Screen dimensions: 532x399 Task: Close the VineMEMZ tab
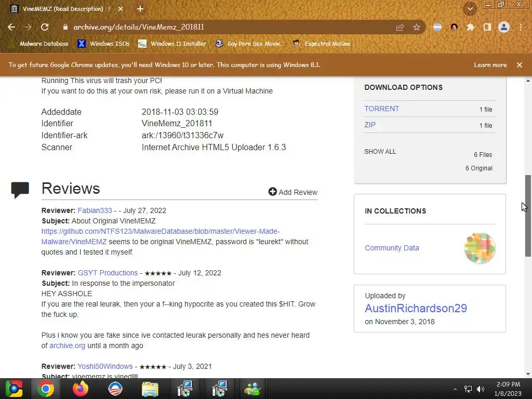tap(121, 9)
